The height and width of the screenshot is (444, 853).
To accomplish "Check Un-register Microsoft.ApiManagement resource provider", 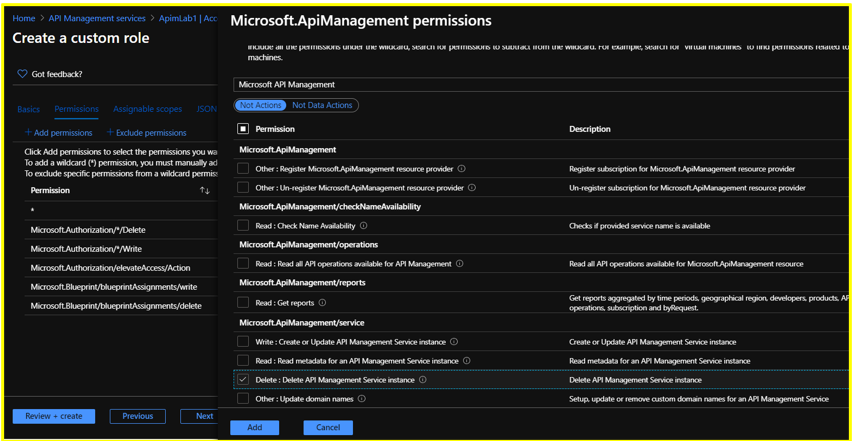I will click(243, 188).
